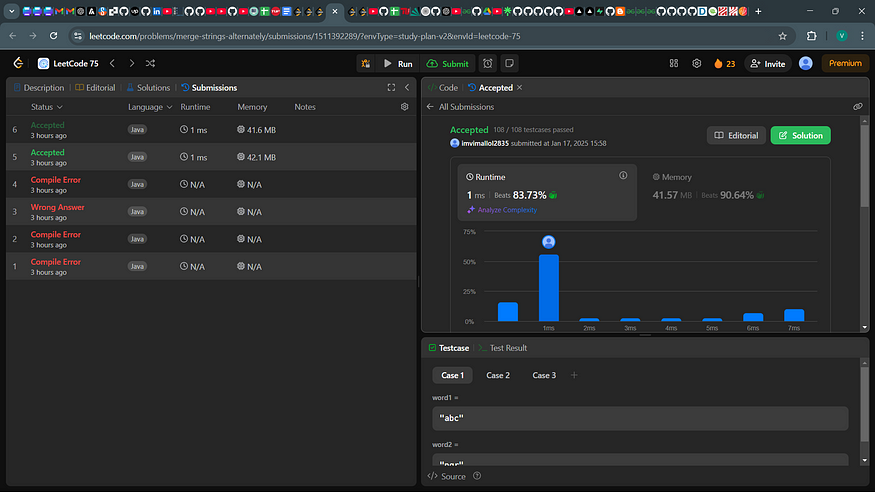Click the LeetCode logo icon
Viewport: 875px width, 492px height.
18,63
